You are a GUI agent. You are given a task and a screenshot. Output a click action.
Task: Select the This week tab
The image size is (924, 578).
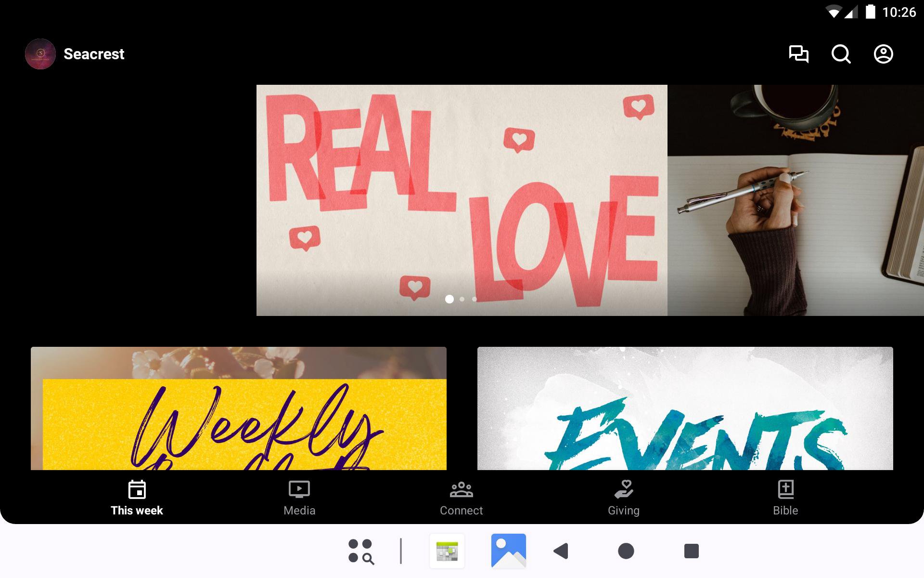coord(137,499)
